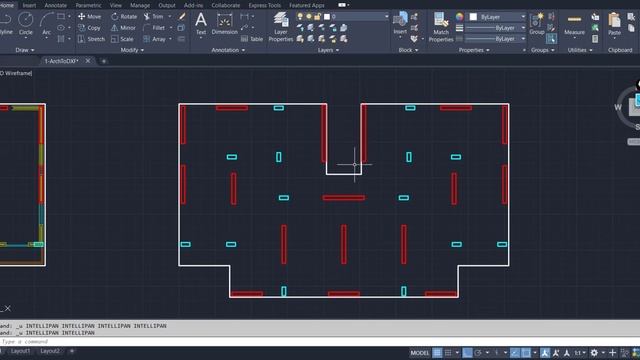Open the Parametric ribbon tab
640x360 pixels.
tap(88, 5)
